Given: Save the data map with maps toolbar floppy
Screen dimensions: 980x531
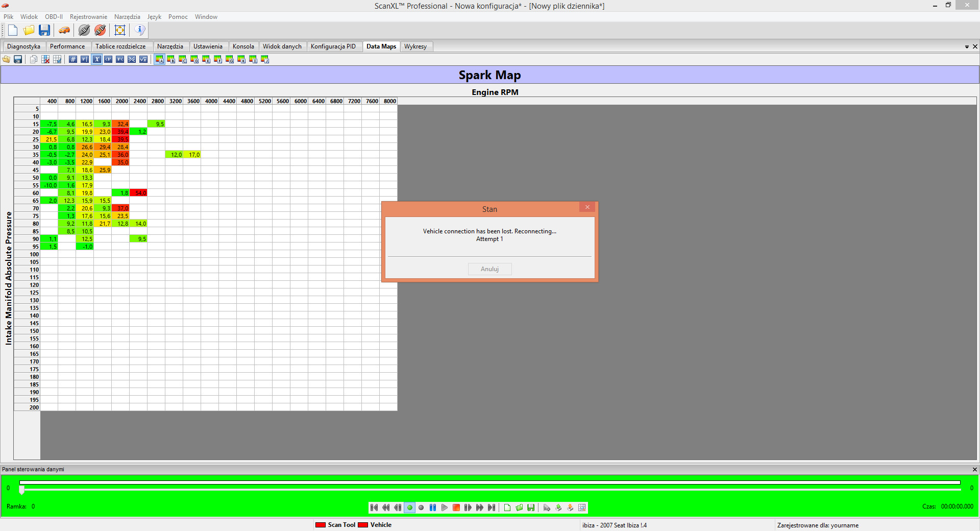Looking at the screenshot, I should coord(18,60).
